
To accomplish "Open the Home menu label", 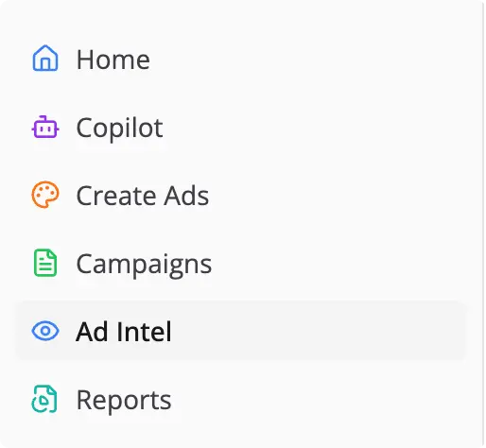I will [113, 60].
